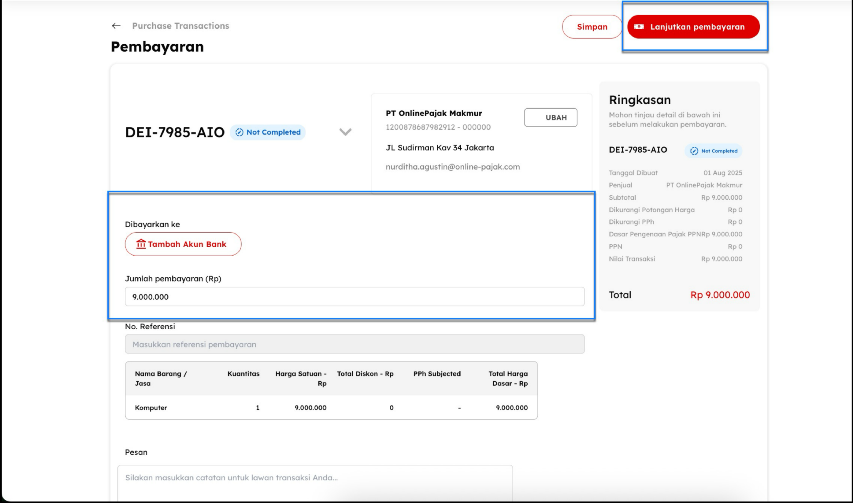Click Tambah Akun Bank button

point(183,244)
